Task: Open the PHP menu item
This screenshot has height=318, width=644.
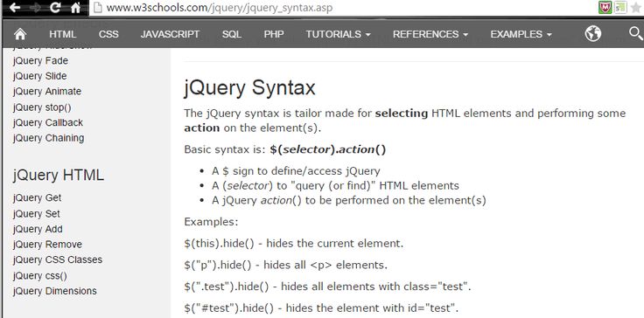Action: pyautogui.click(x=274, y=34)
